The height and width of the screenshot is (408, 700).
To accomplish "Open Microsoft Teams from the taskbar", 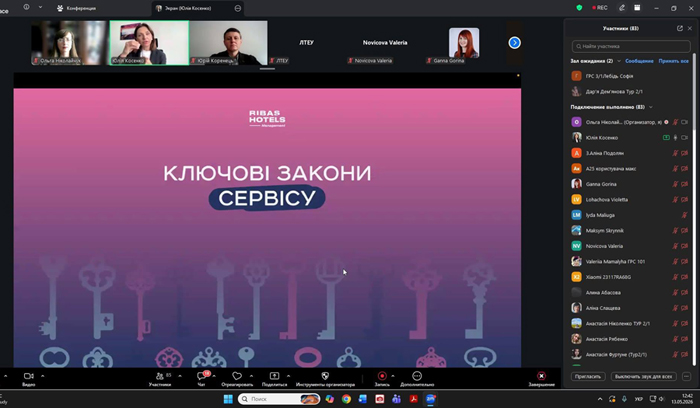I will (396, 399).
